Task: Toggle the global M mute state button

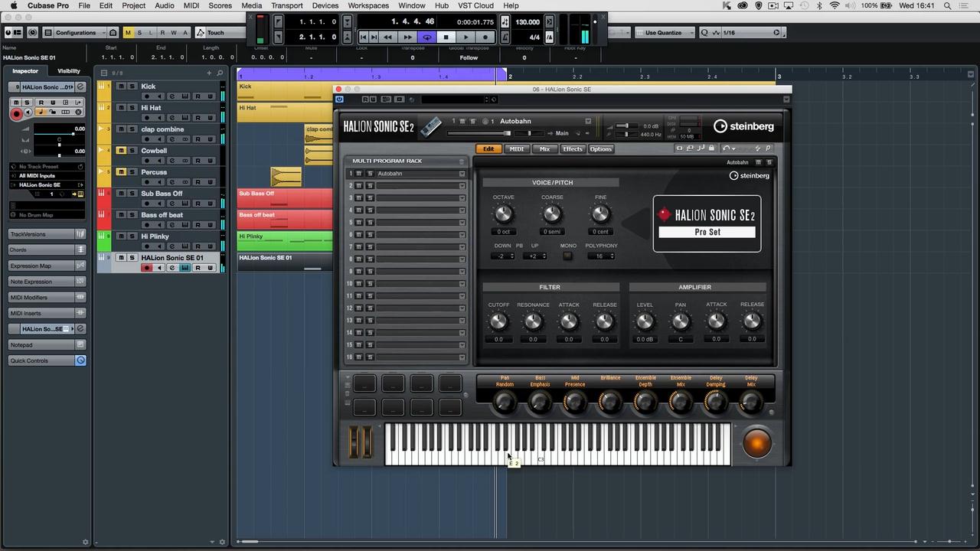Action: click(128, 33)
